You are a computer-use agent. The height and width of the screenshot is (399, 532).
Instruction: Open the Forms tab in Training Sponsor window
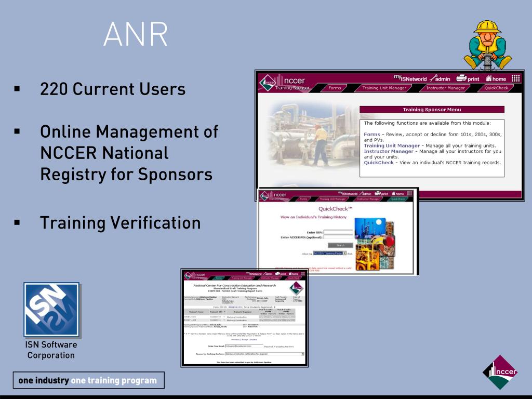334,88
